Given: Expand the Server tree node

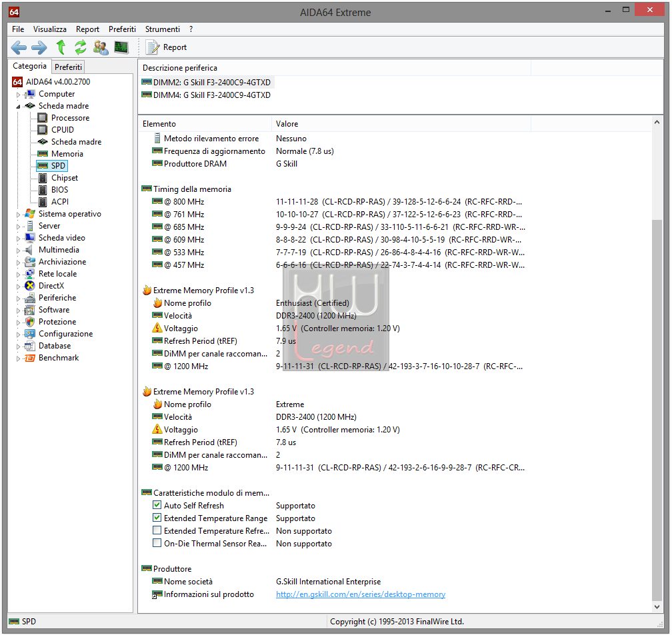Looking at the screenshot, I should point(18,227).
